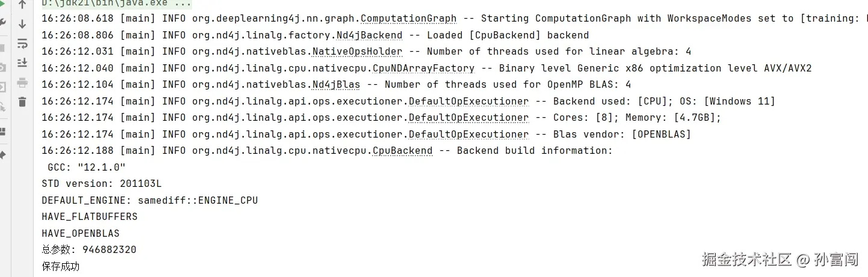Open the ComputationGraph class link
Viewport: 868px width, 277px height.
(x=408, y=19)
